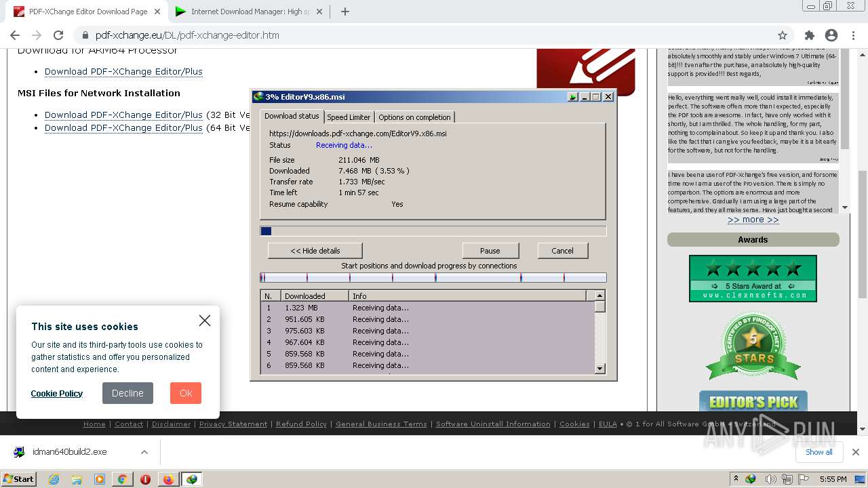Close the download shelf with X
The width and height of the screenshot is (868, 488).
(x=856, y=452)
